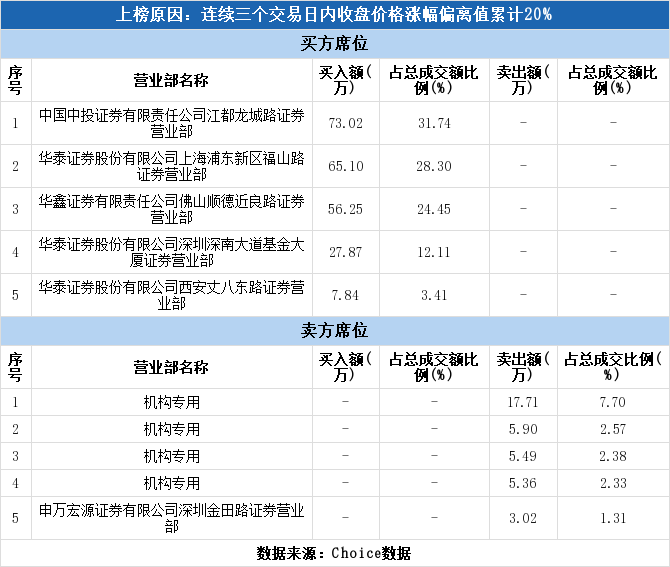Click 中国中投证券有限责任公司江都龙城路证券营业部 row name

coord(171,123)
